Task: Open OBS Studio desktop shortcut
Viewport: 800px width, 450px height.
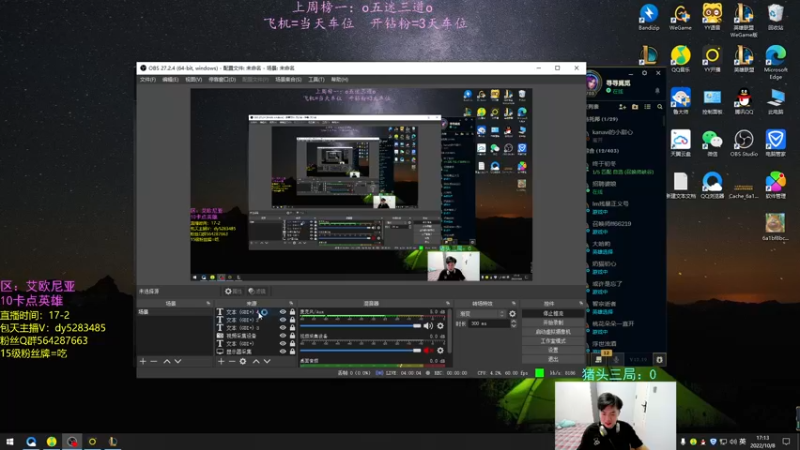Action: 743,143
